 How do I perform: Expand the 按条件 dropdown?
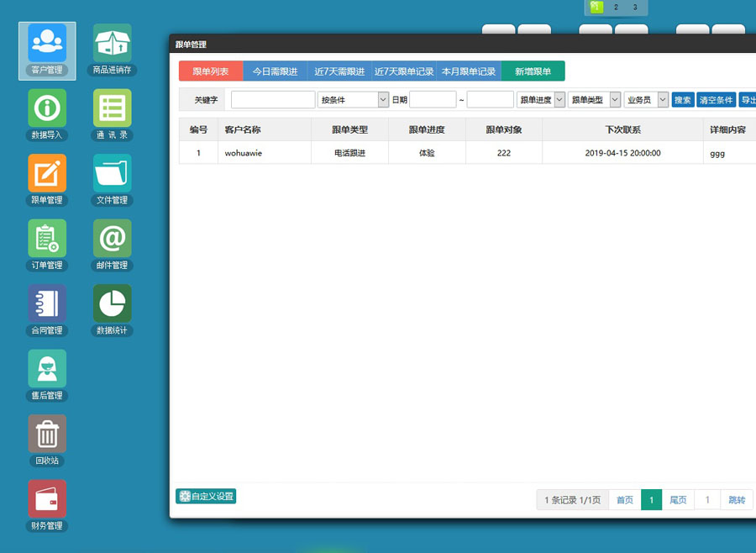(353, 100)
